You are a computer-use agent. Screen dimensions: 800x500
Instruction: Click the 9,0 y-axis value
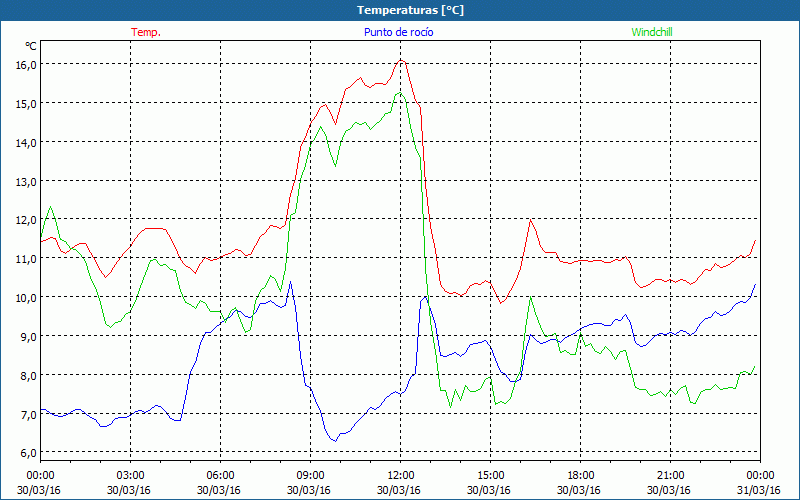[x=28, y=336]
